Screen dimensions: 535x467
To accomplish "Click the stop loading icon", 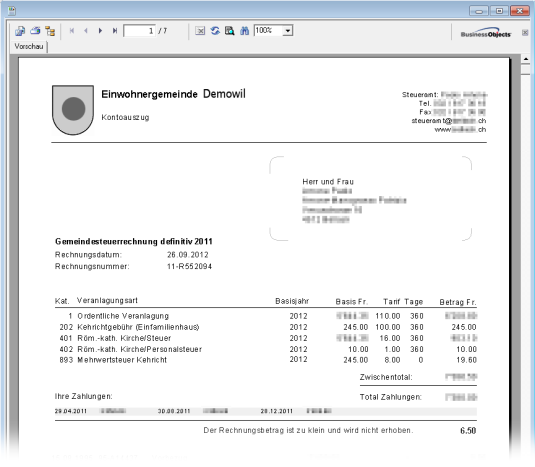I will point(200,31).
